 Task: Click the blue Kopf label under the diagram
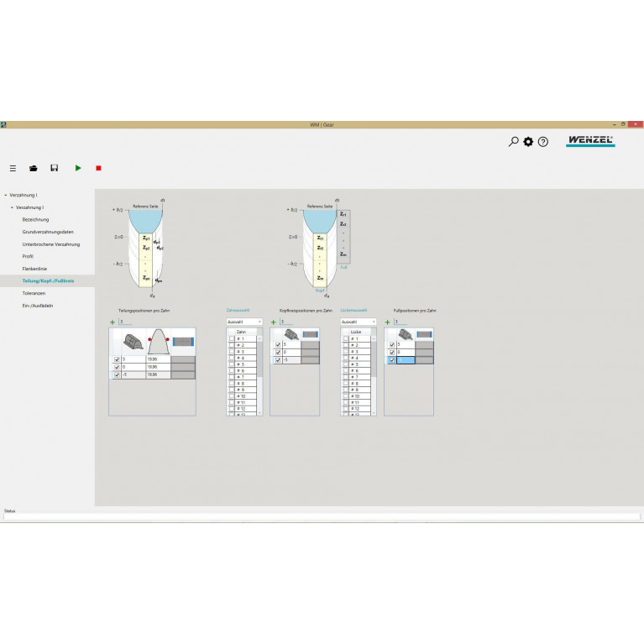coord(320,291)
